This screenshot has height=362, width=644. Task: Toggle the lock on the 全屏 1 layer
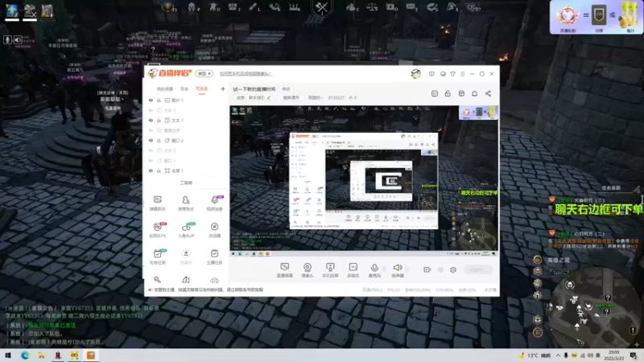pyautogui.click(x=159, y=171)
